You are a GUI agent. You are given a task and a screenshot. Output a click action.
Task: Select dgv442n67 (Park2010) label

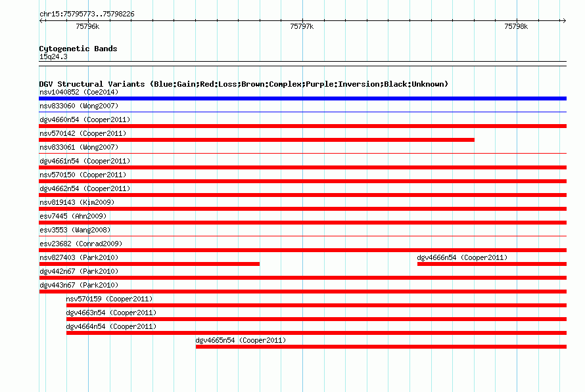click(79, 271)
